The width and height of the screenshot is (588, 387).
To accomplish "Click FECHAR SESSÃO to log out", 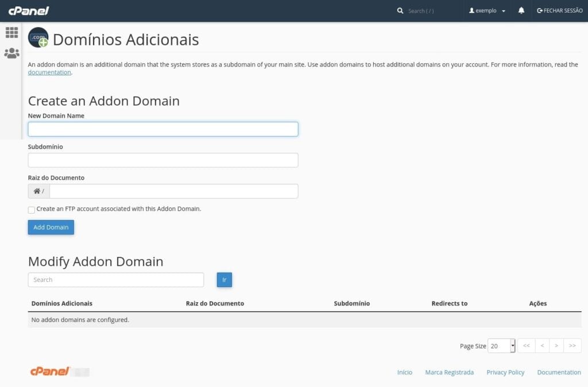I will 560,11.
